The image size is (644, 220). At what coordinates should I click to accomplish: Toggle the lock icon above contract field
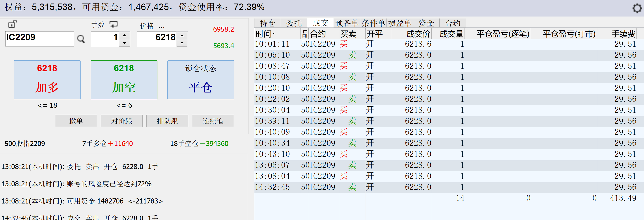[13, 24]
